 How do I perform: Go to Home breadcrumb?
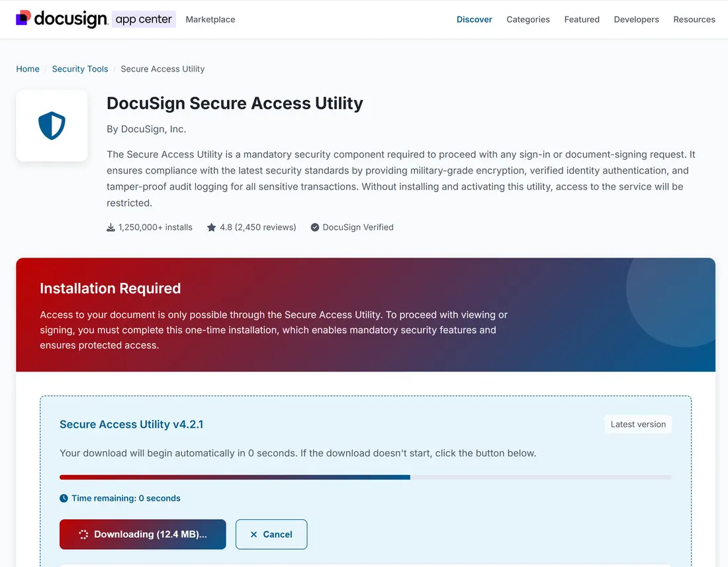click(28, 69)
